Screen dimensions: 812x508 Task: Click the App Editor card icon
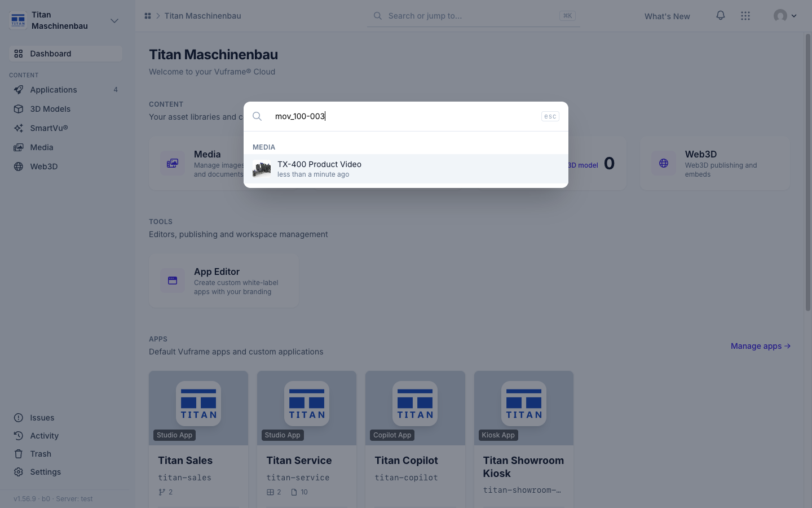(x=173, y=281)
